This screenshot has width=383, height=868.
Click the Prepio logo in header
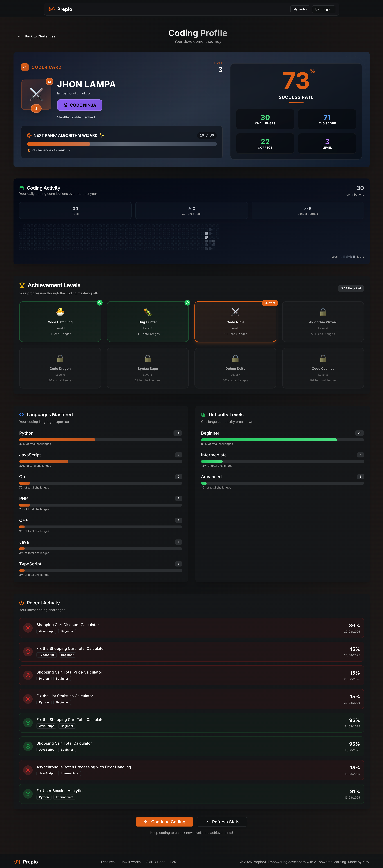pos(60,9)
